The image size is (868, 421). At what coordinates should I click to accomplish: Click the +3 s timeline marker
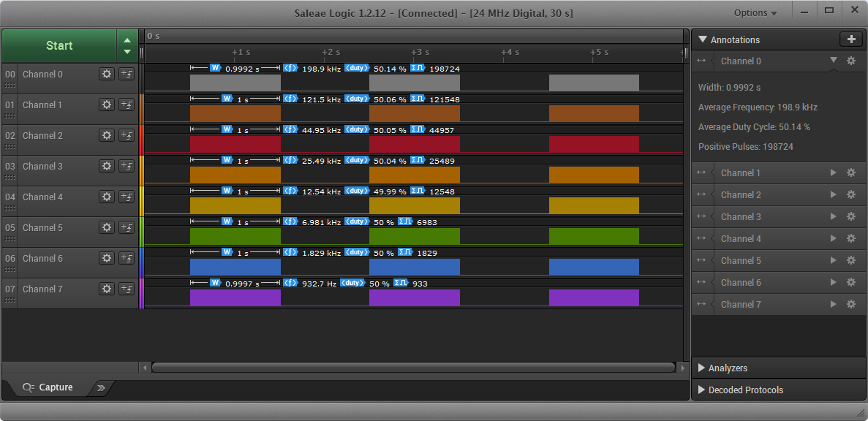tap(420, 52)
